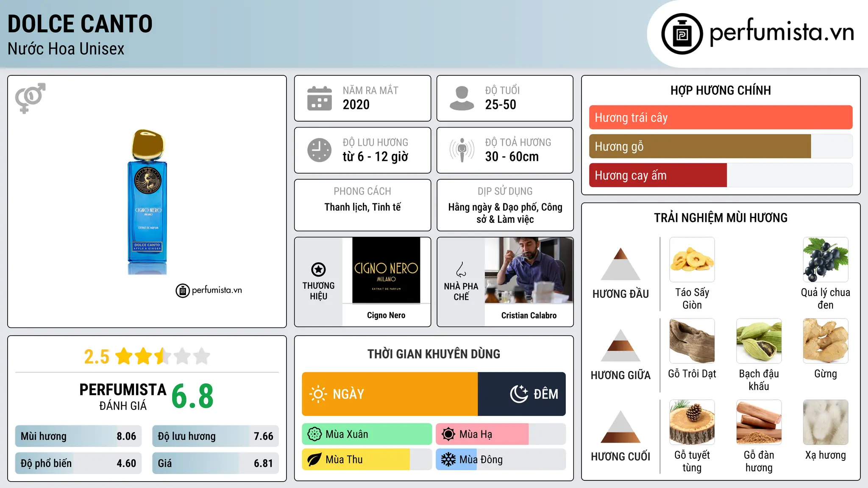Open the Gỗ tuyết tùng note image
The width and height of the screenshot is (868, 488).
coord(692,422)
